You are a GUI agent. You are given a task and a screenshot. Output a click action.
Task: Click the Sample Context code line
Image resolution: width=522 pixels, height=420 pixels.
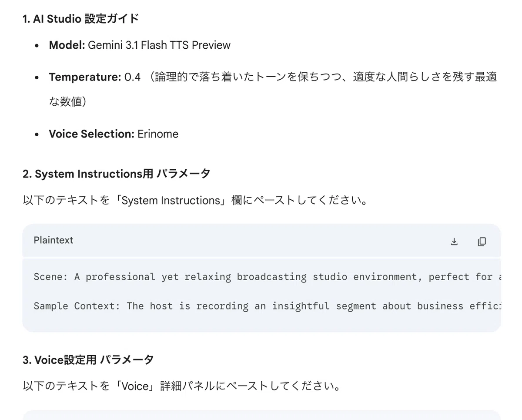[x=267, y=306]
